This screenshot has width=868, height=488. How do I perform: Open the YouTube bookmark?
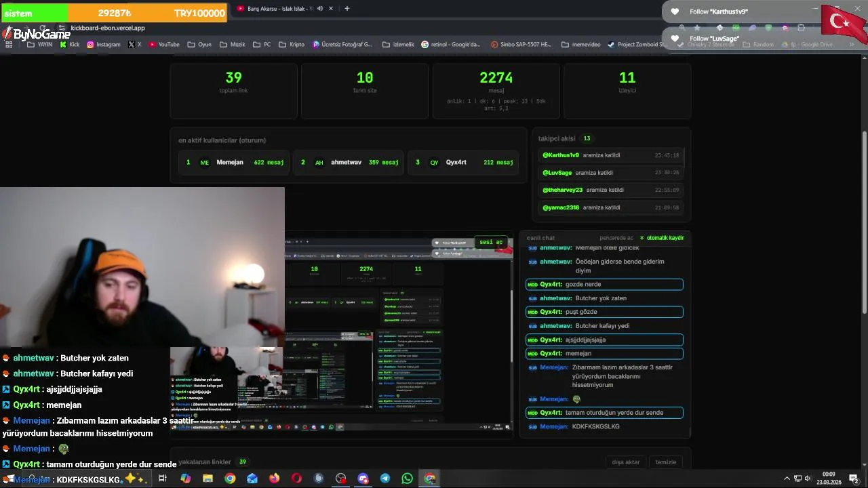pyautogui.click(x=164, y=45)
